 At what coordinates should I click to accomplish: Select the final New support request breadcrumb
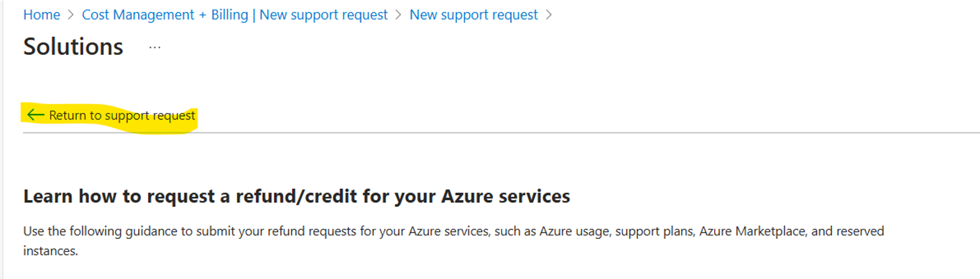pyautogui.click(x=474, y=15)
